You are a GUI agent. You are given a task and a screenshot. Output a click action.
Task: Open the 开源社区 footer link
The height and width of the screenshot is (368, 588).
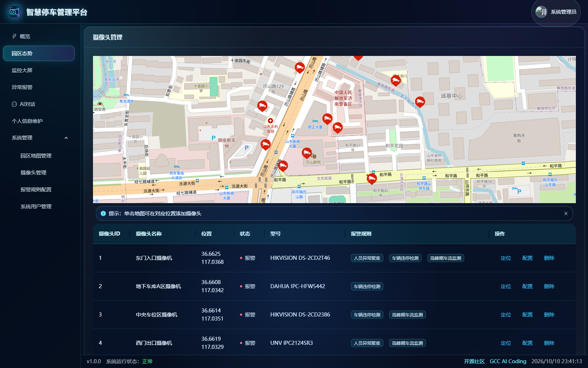coord(474,361)
